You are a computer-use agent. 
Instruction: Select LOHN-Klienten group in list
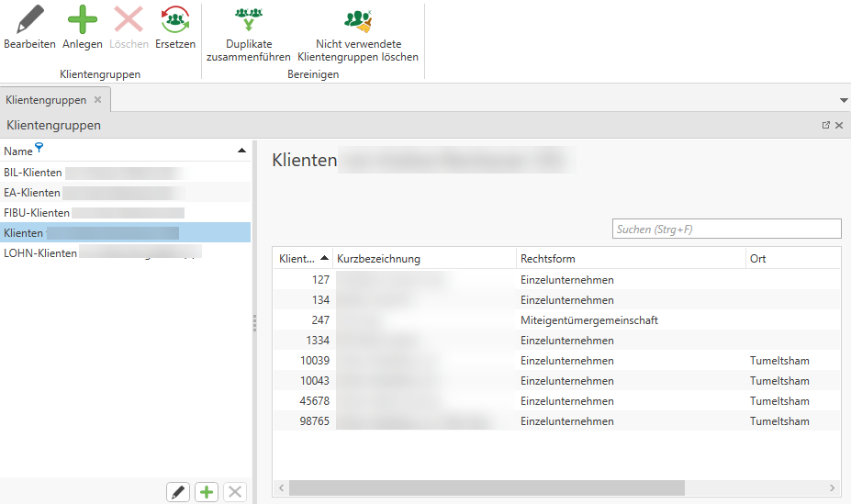pos(40,252)
